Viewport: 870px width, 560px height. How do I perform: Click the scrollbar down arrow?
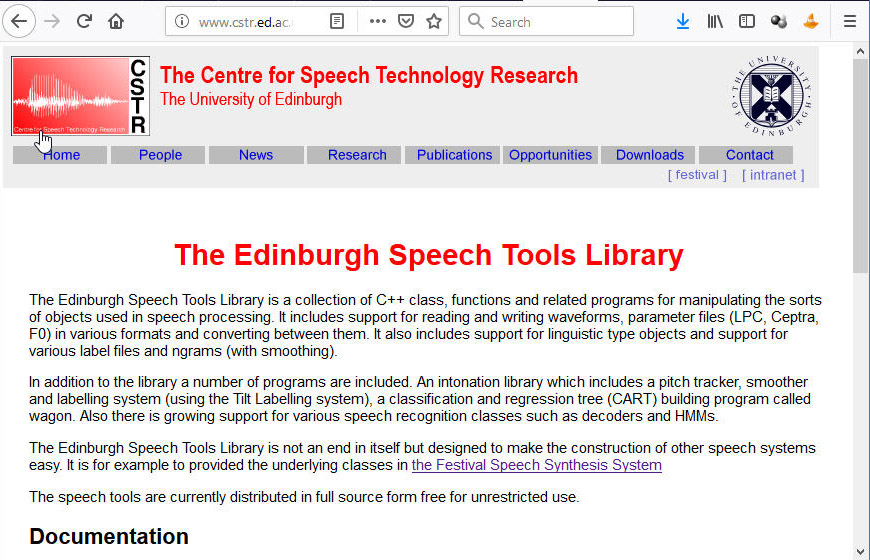[861, 552]
